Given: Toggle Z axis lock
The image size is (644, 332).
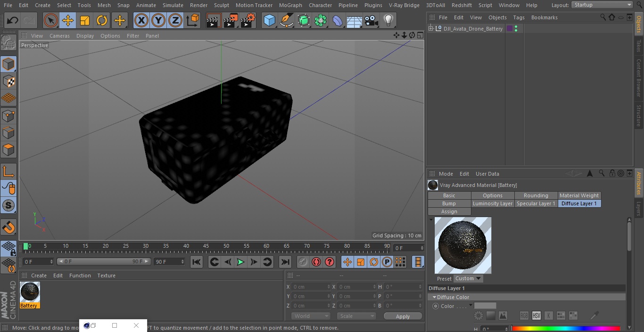Looking at the screenshot, I should click(x=175, y=21).
